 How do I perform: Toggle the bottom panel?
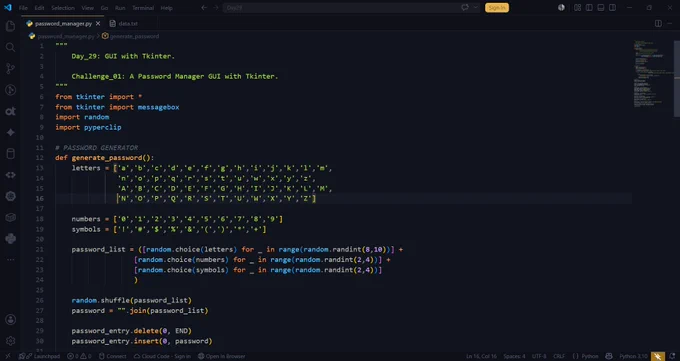pos(601,7)
